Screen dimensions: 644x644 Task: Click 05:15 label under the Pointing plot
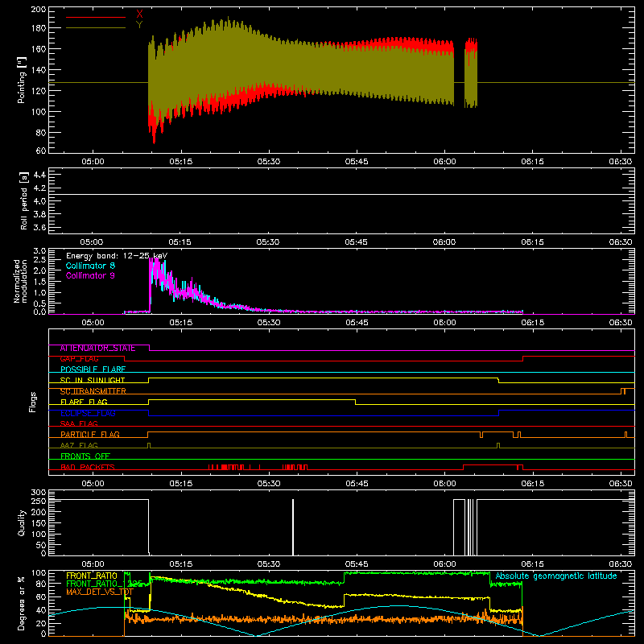coord(180,162)
